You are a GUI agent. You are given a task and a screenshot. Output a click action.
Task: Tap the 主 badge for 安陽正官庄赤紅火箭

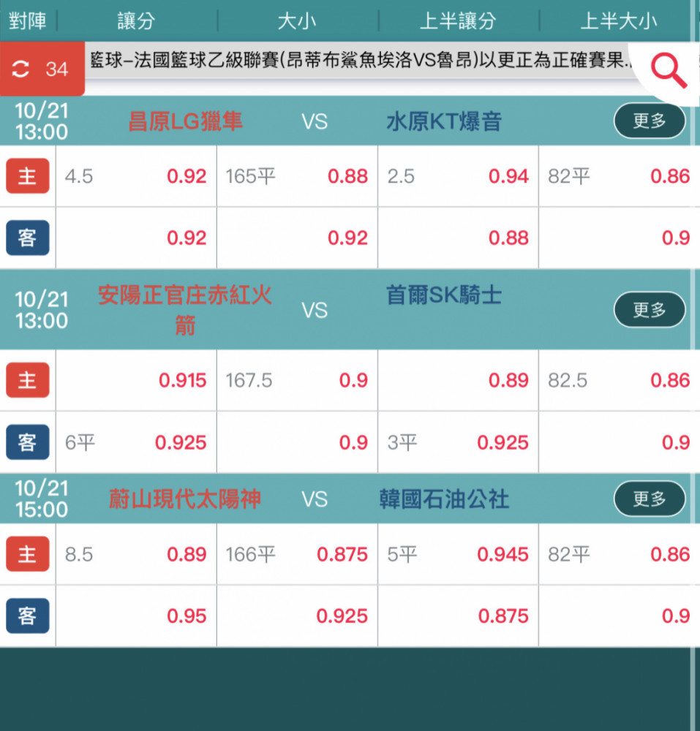[x=28, y=380]
